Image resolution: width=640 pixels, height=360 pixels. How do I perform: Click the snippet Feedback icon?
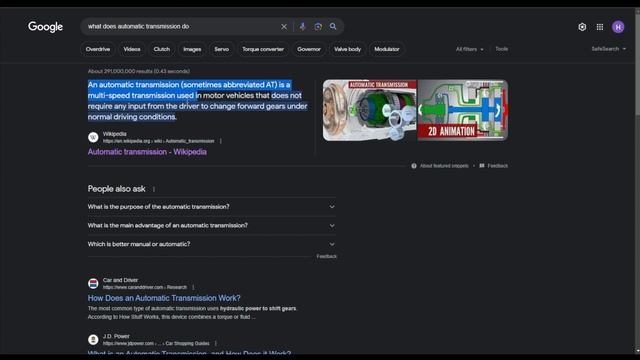pyautogui.click(x=482, y=166)
